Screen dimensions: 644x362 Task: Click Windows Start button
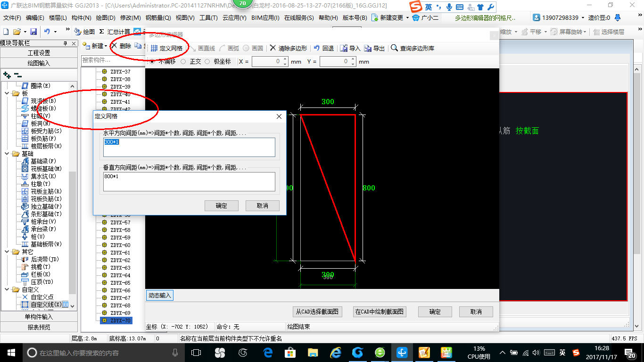11,353
